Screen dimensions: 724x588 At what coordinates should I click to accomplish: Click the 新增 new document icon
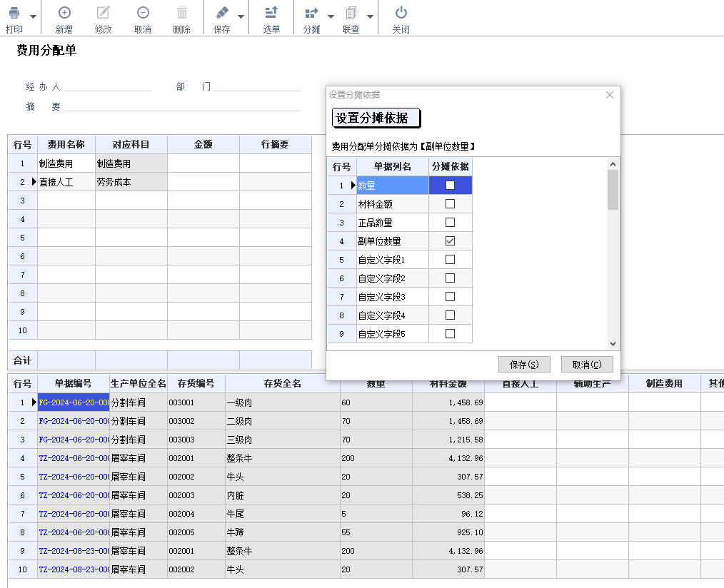[x=64, y=12]
